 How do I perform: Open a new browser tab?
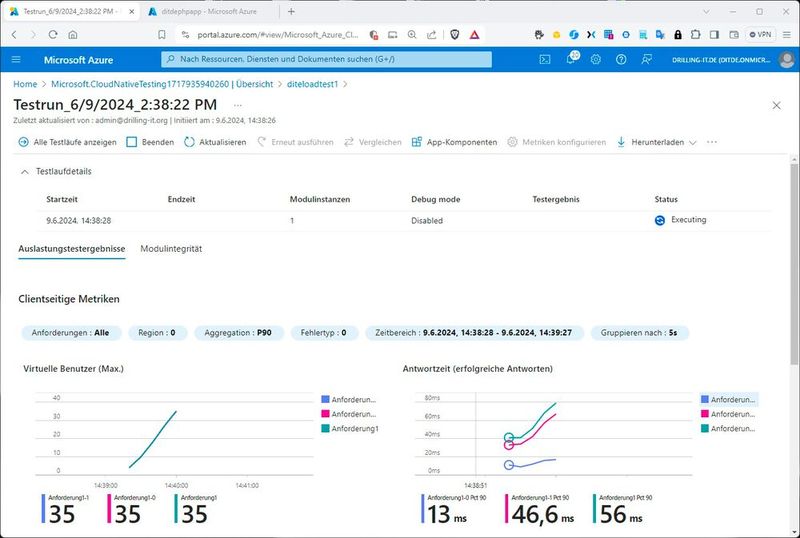click(x=291, y=11)
